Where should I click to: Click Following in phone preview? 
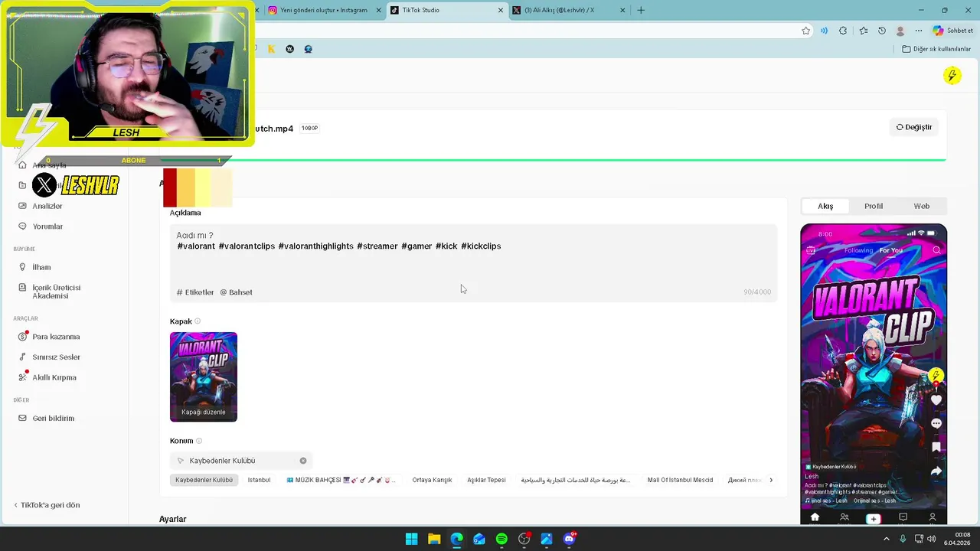click(x=858, y=250)
